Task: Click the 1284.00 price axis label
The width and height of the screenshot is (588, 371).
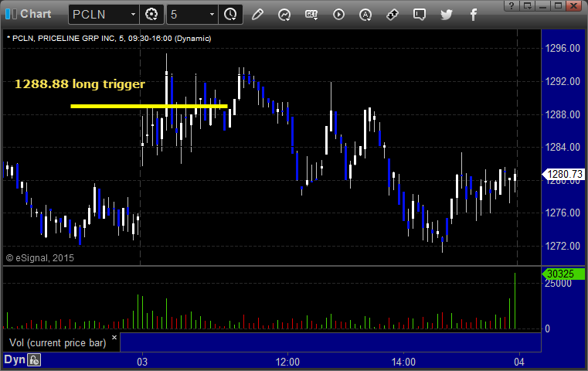Action: point(563,147)
